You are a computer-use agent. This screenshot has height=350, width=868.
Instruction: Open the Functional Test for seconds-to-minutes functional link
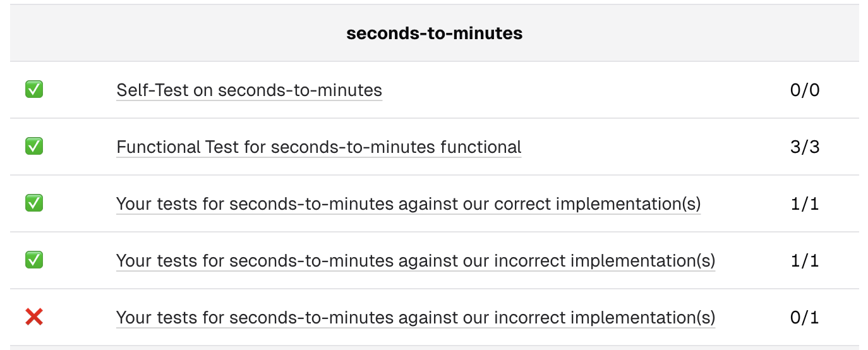318,147
